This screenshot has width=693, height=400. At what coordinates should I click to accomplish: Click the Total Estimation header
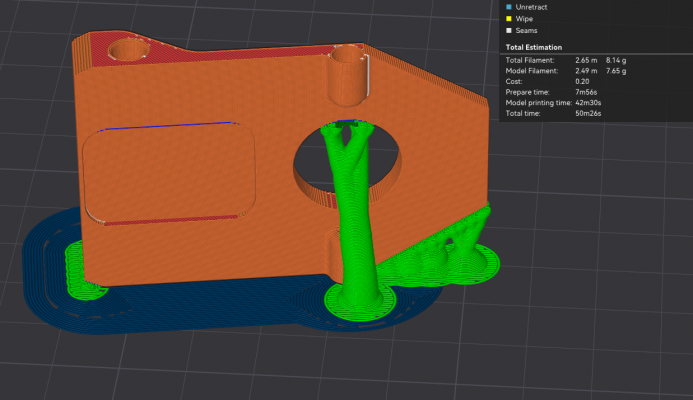tap(533, 47)
